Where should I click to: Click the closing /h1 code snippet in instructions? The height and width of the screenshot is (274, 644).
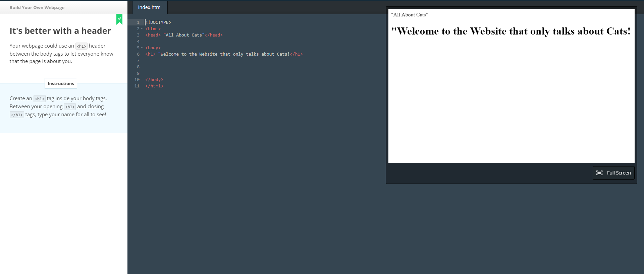coord(17,115)
